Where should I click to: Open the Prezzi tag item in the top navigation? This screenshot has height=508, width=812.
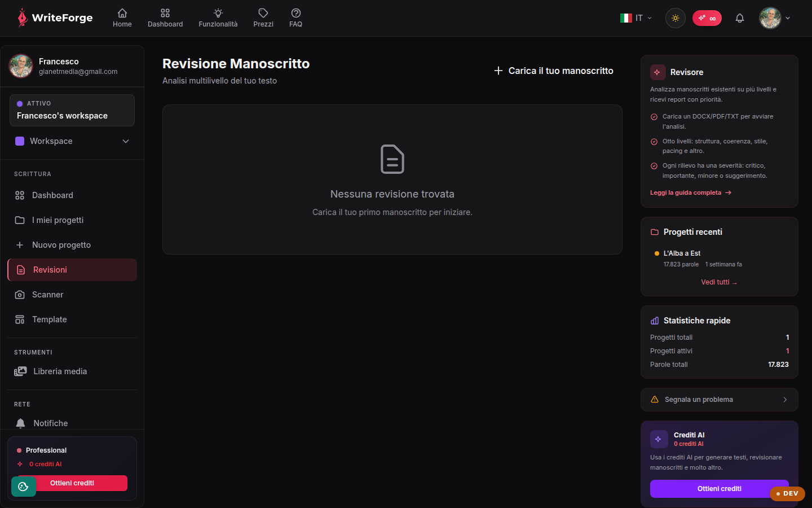coord(263,18)
